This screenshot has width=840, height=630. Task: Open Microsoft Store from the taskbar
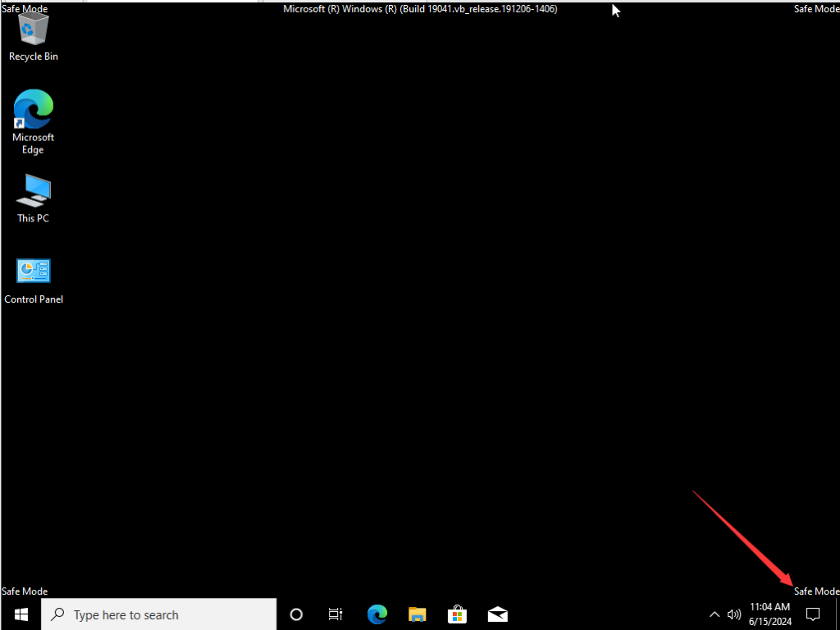(x=458, y=614)
